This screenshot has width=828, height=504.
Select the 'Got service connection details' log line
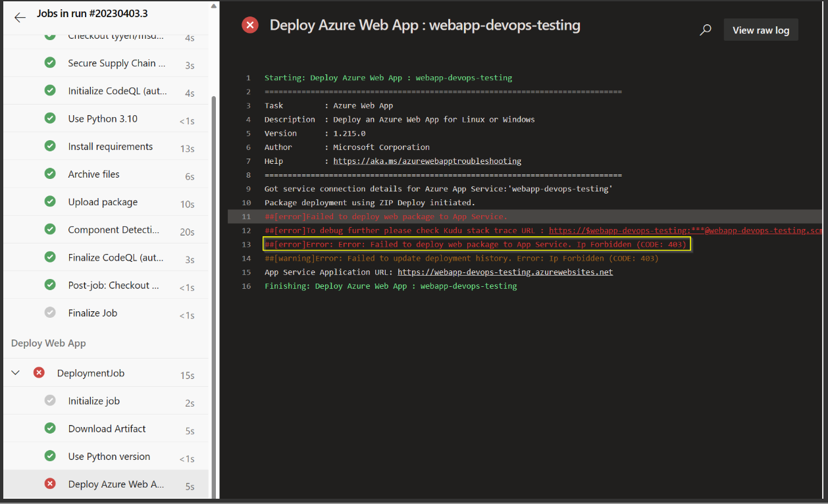[x=438, y=189]
